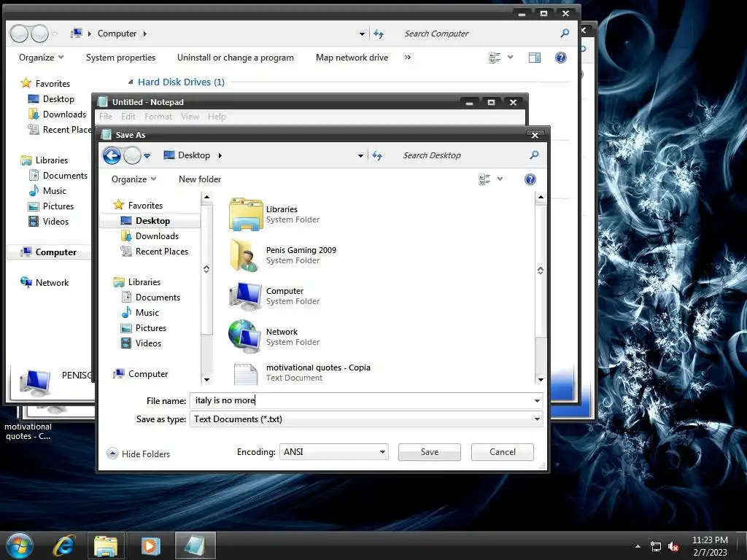The height and width of the screenshot is (560, 747).
Task: Open Notepad Format menu
Action: (158, 117)
